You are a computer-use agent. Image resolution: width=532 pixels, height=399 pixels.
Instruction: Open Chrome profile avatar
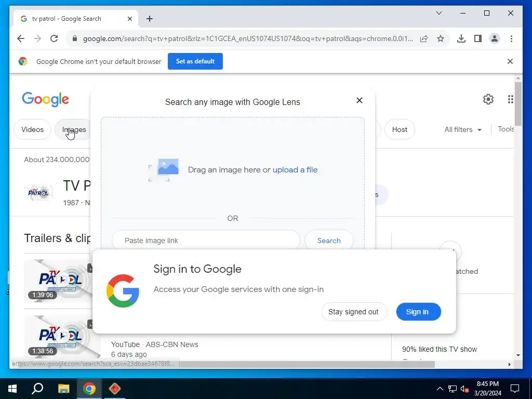(x=495, y=38)
